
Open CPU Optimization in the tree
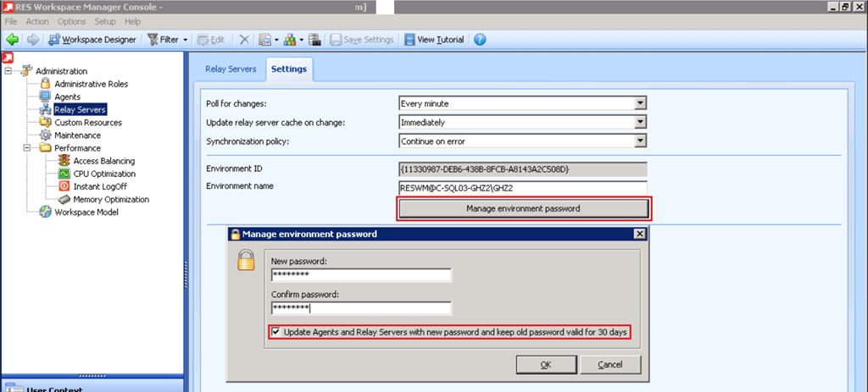click(x=64, y=174)
